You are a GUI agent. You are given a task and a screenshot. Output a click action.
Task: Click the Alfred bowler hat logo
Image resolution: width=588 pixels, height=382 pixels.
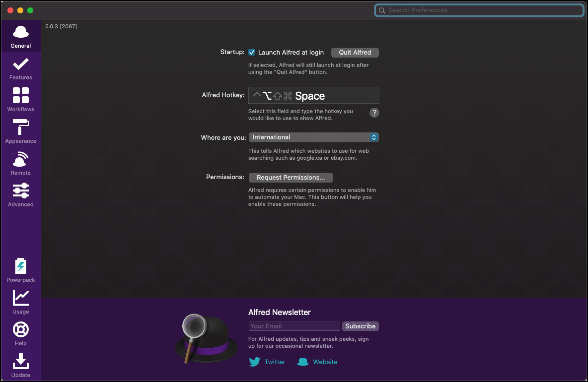click(206, 339)
